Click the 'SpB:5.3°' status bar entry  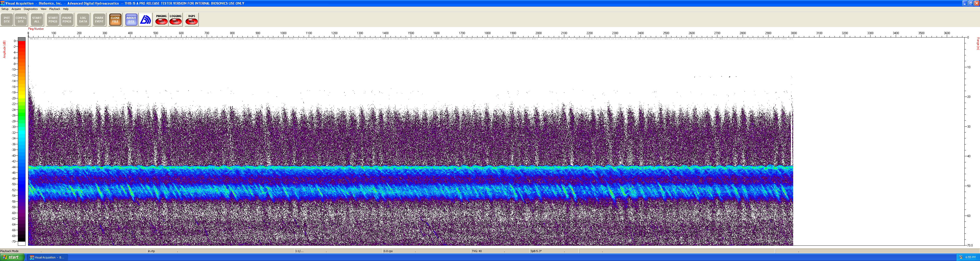click(536, 251)
